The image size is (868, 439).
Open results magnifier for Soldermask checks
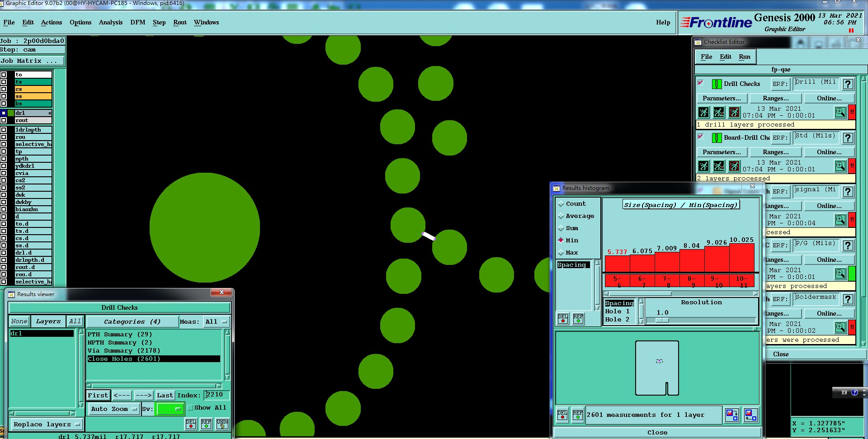click(840, 327)
